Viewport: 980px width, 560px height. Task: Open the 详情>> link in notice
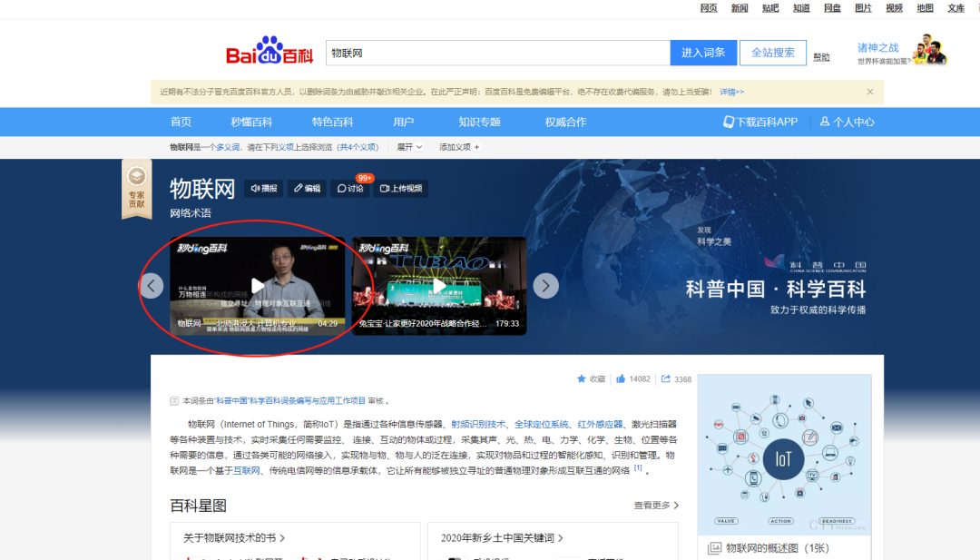click(731, 92)
